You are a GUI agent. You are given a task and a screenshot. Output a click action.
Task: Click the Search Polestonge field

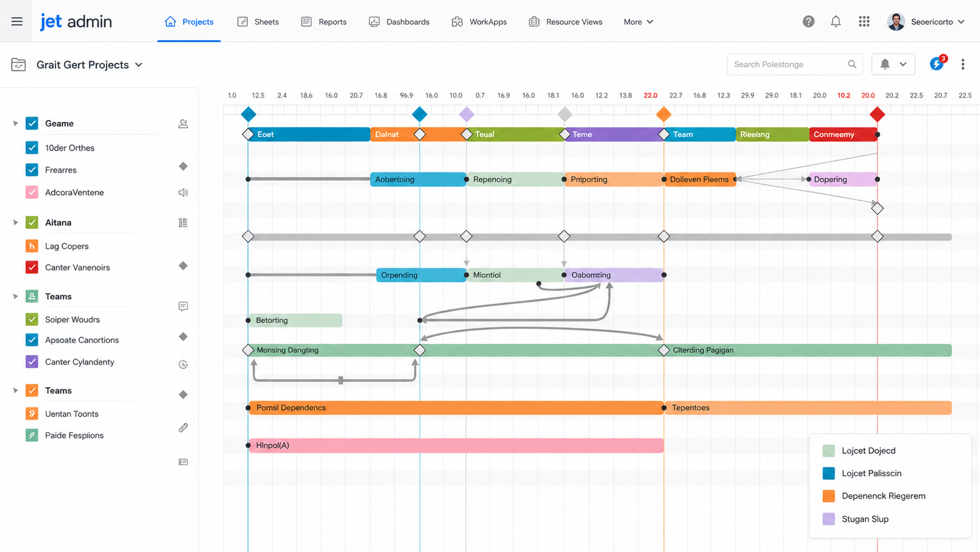point(794,65)
